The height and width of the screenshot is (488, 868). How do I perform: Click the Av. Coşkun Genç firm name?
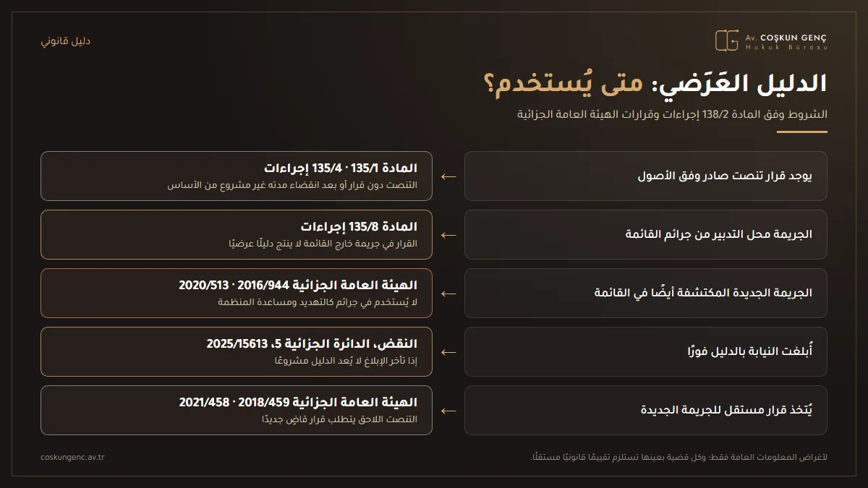(786, 37)
